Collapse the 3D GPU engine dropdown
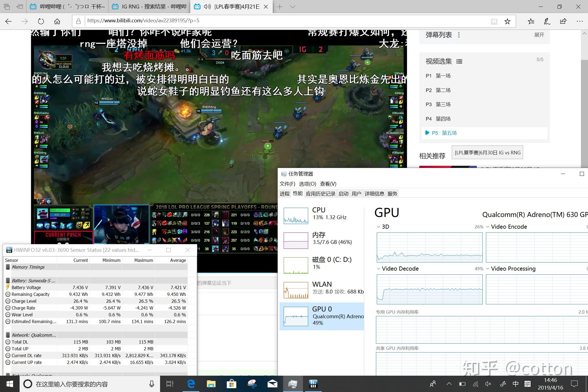The image size is (588, 392). (x=378, y=226)
